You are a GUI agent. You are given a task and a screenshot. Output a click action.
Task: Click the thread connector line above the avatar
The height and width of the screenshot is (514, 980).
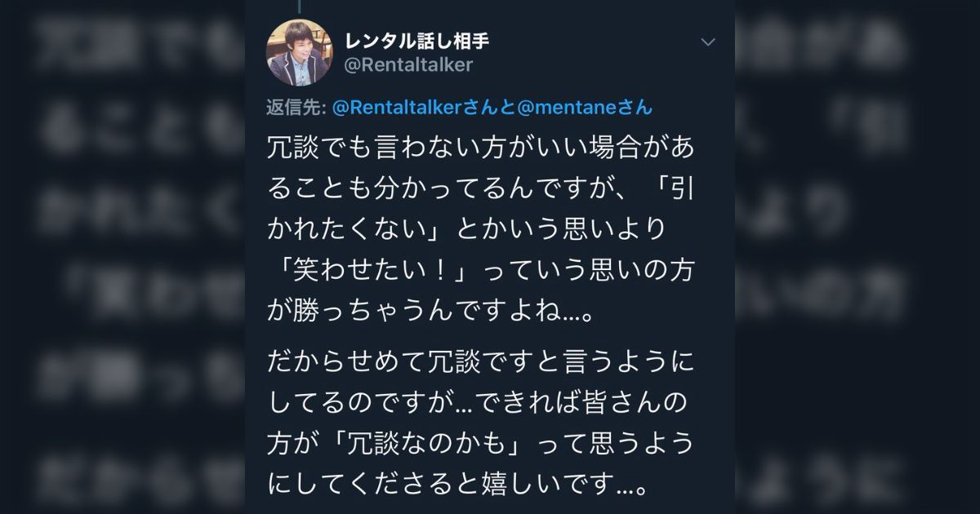tap(299, 7)
